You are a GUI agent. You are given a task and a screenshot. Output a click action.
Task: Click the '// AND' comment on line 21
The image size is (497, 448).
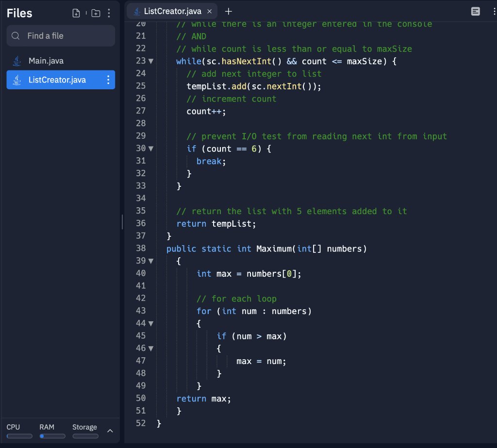point(191,36)
